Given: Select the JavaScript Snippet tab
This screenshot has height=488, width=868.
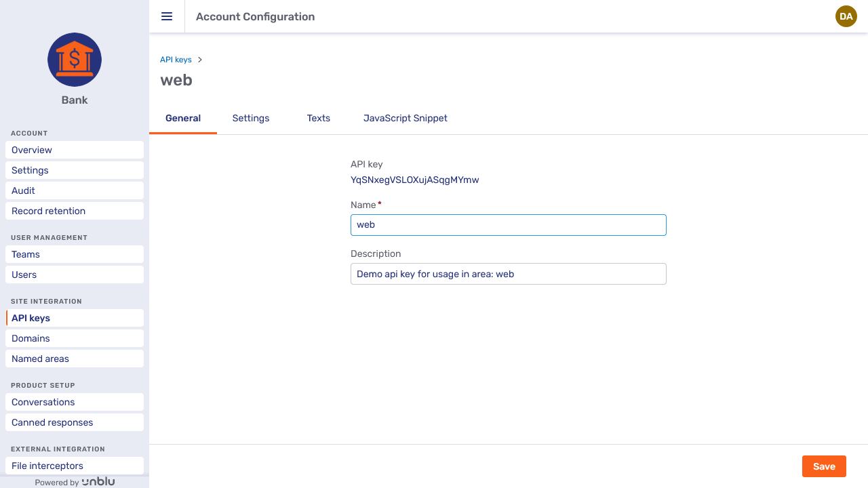Looking at the screenshot, I should [405, 118].
